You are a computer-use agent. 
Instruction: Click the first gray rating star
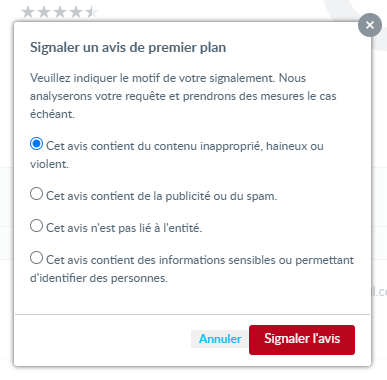(28, 13)
